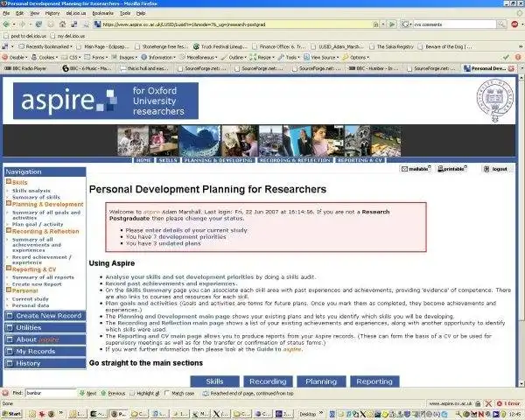
Task: Click the aspire banner logo
Action: 106,101
